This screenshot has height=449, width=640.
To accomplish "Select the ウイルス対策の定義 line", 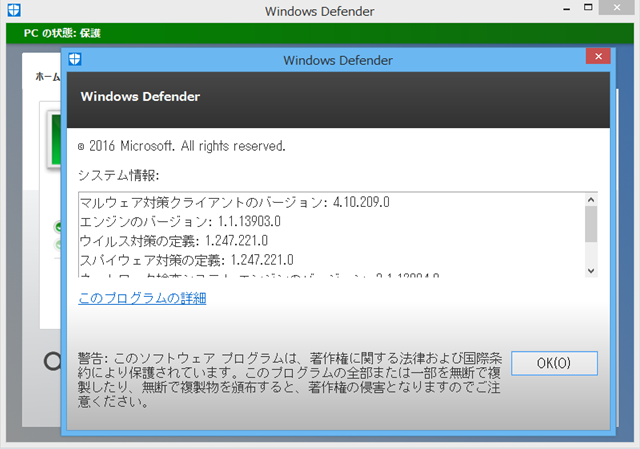I will coord(180,240).
